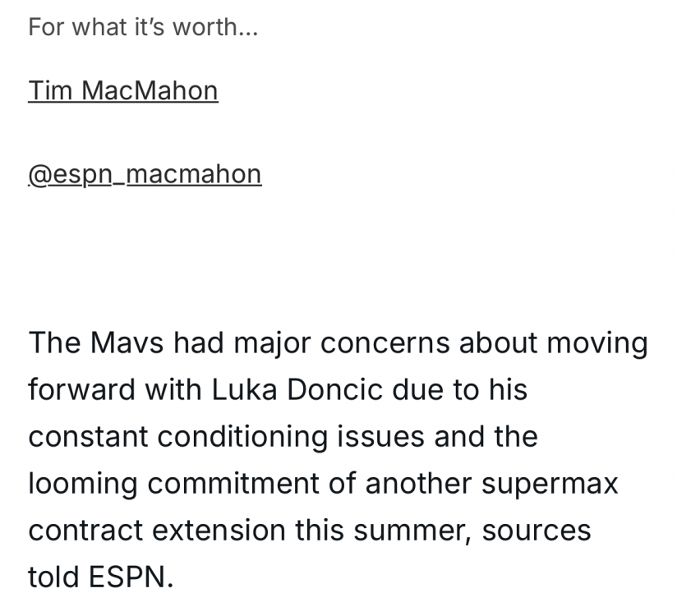Click the word "told" before ESPN
Image resolution: width=677 pixels, height=616 pixels.
[x=55, y=577]
